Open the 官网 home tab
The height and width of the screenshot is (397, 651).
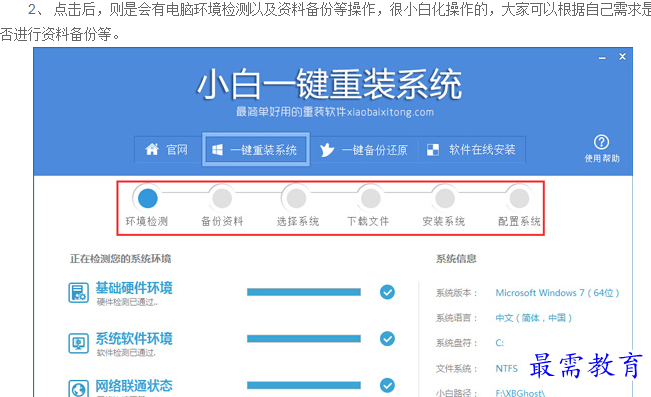168,149
